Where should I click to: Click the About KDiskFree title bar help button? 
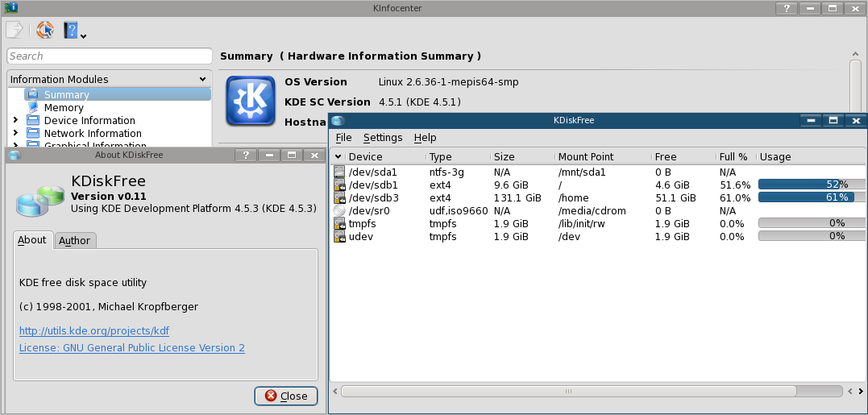[246, 155]
